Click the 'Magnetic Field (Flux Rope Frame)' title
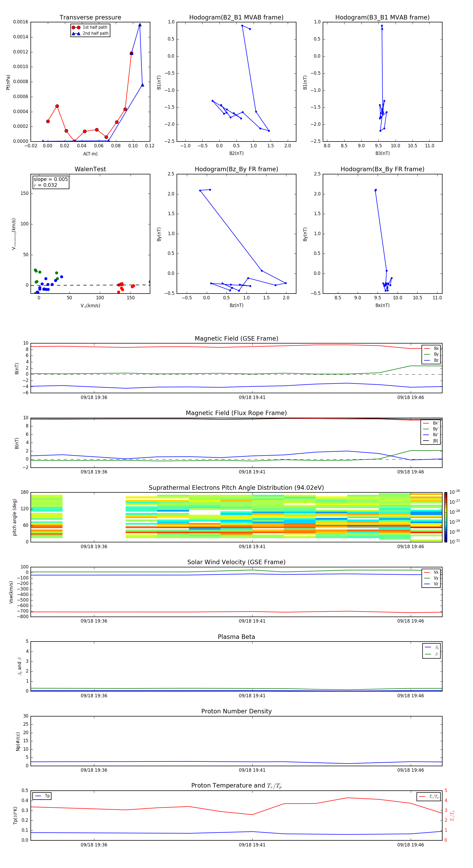Screen dimensions: 473x868 click(236, 413)
